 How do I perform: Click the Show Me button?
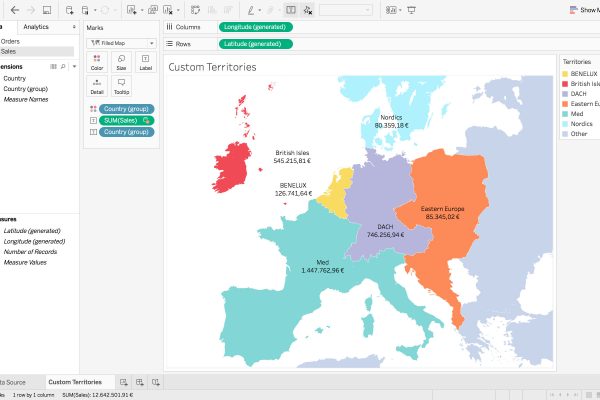click(584, 9)
